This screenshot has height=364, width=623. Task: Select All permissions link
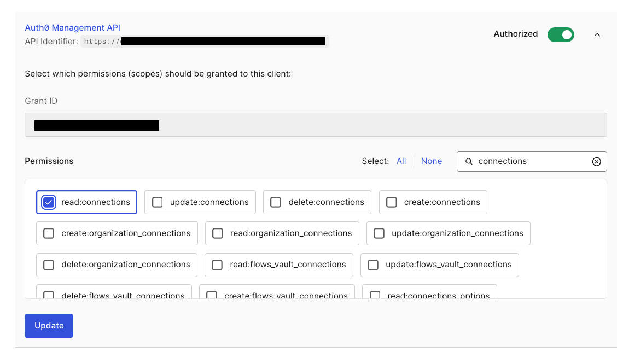tap(401, 161)
